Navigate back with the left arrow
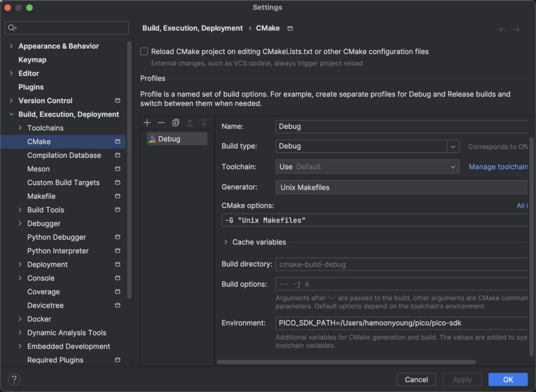The height and width of the screenshot is (392, 536). (x=502, y=29)
